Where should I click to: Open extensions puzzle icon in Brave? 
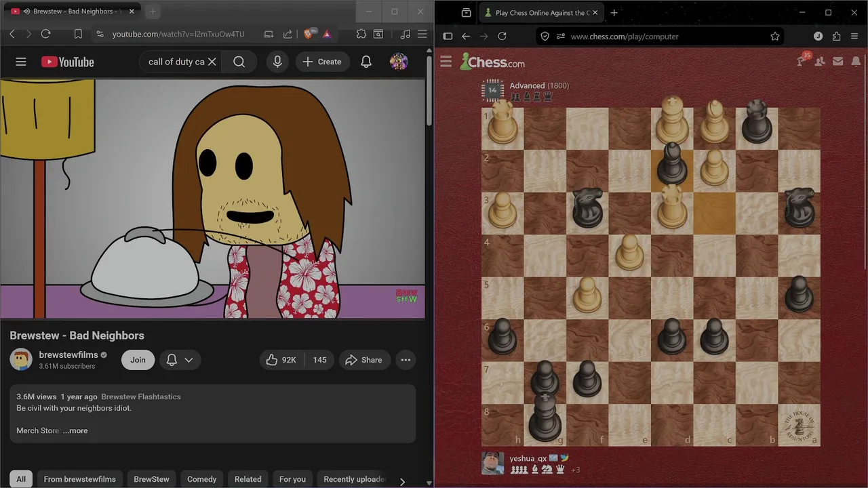pos(361,34)
